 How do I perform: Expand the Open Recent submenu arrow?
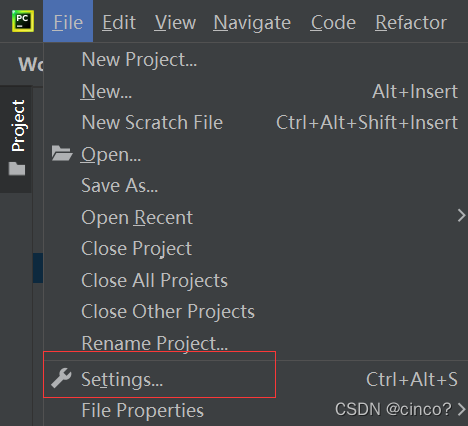[x=461, y=216]
